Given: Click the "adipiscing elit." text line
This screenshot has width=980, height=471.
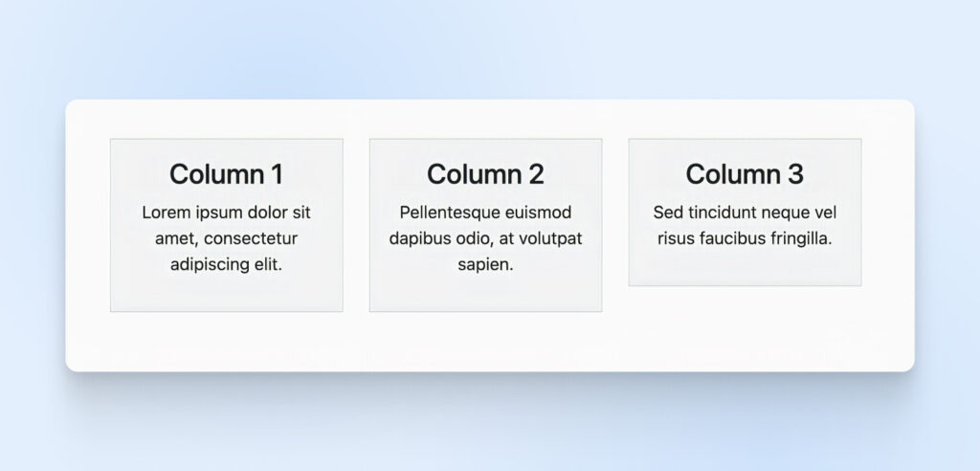Looking at the screenshot, I should click(x=226, y=264).
